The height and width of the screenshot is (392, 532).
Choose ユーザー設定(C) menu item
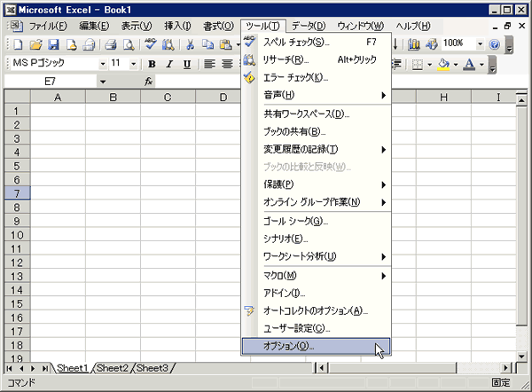pos(317,328)
